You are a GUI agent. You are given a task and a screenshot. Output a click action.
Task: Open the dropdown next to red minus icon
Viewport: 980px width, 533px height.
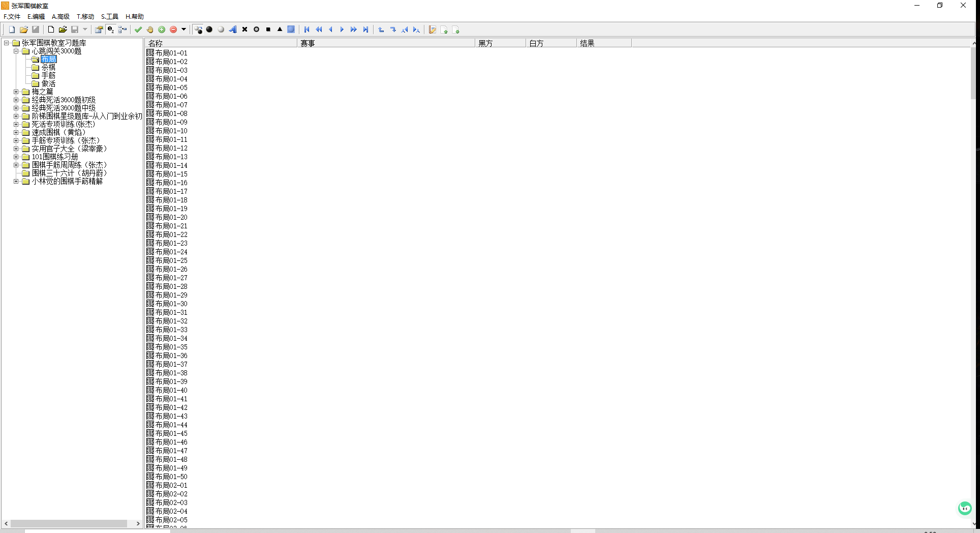tap(184, 29)
